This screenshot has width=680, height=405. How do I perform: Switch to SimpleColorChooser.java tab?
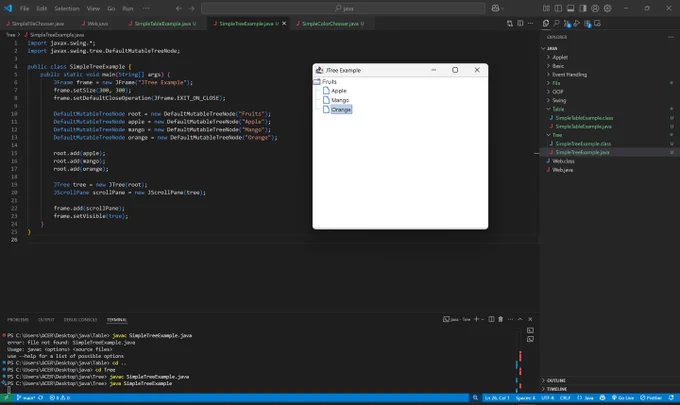coord(330,23)
